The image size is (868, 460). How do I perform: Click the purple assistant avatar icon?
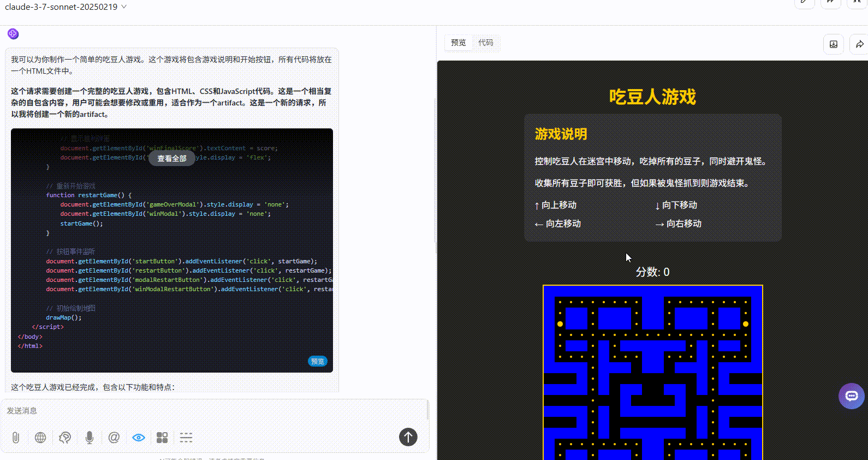pos(13,34)
